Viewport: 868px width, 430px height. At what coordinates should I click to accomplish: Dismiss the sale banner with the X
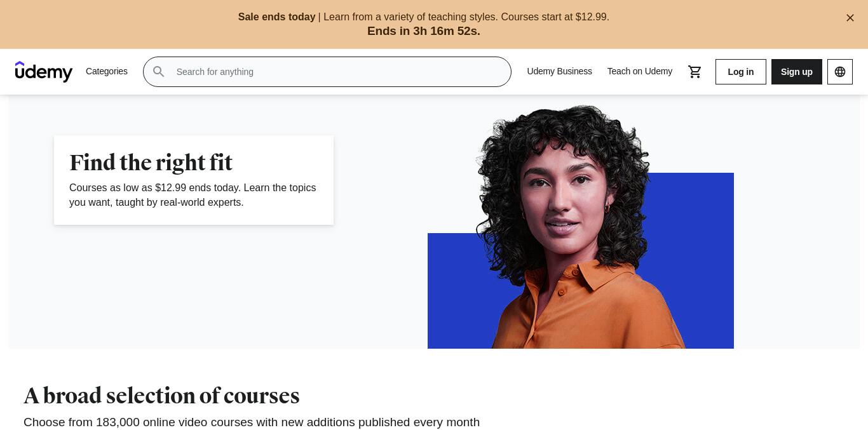pos(850,18)
